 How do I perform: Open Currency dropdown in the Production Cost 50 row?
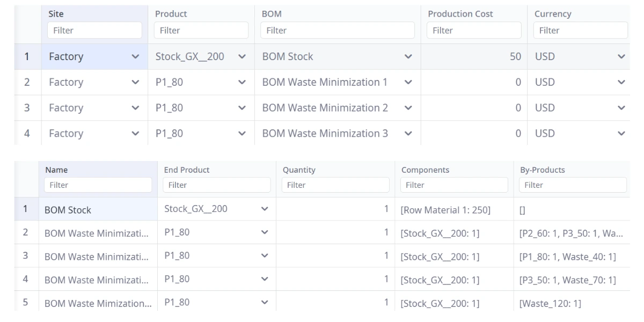(621, 56)
